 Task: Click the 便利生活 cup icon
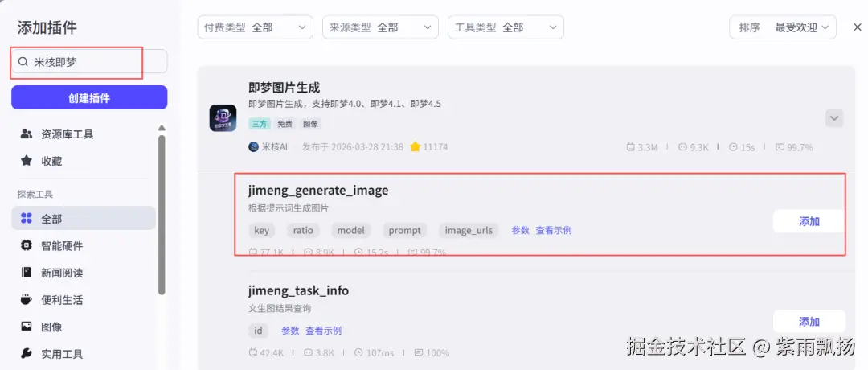(26, 300)
